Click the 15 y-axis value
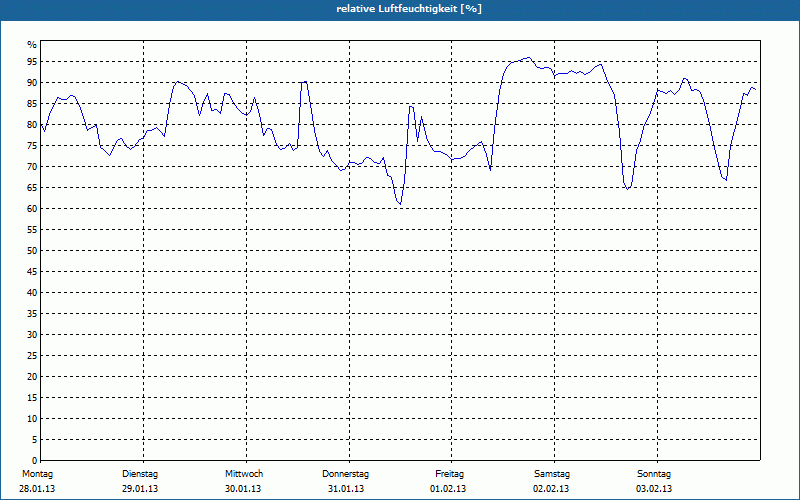800x500 pixels. coord(32,397)
